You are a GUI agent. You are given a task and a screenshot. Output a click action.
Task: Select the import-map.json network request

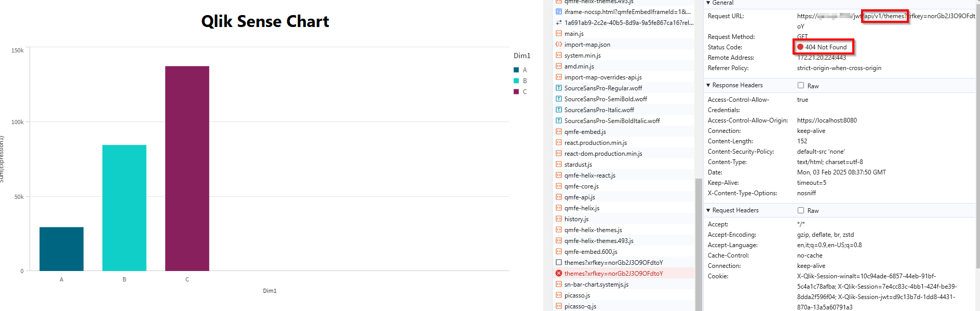point(624,44)
